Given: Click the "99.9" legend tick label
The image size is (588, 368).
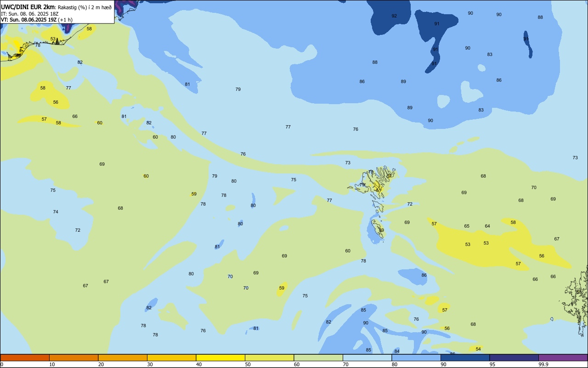Looking at the screenshot, I should [x=543, y=364].
